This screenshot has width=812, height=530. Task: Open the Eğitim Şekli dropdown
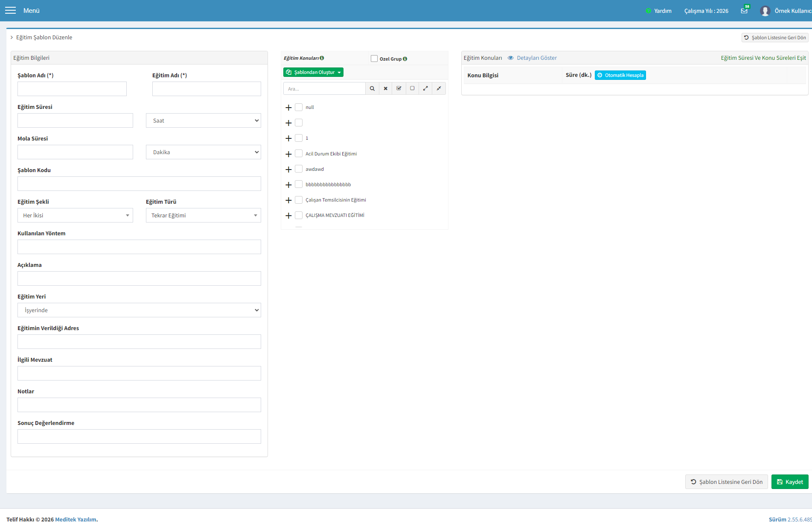[x=75, y=215]
